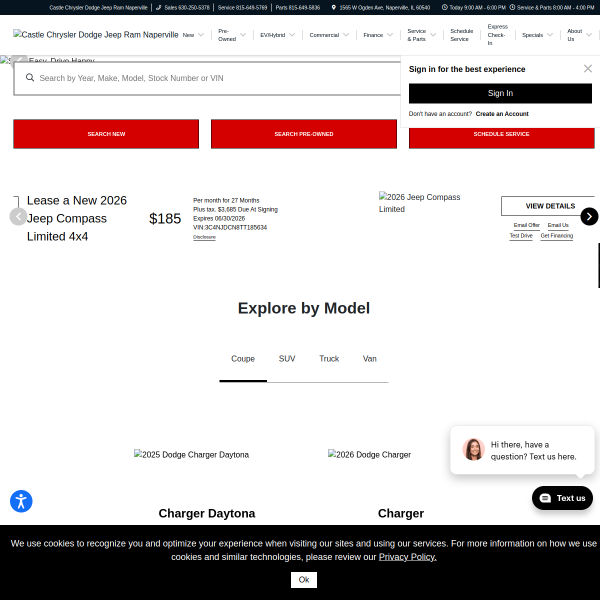
Task: Select the Van tab
Action: click(369, 359)
